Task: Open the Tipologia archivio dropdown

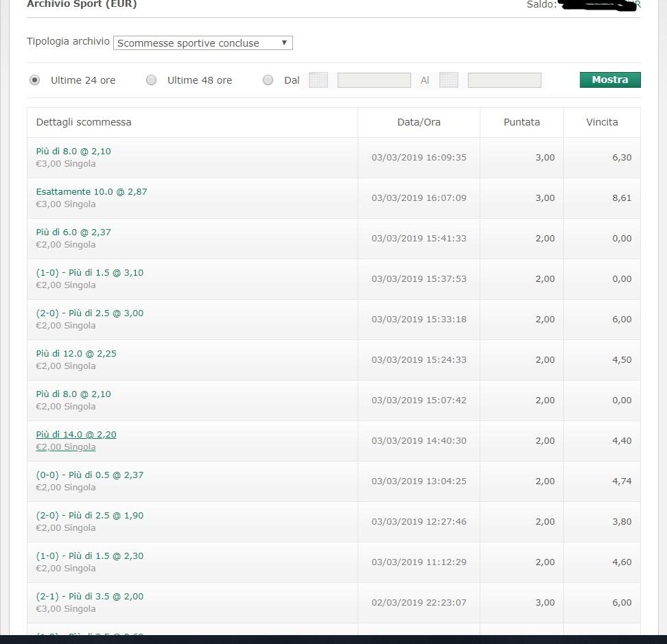Action: pos(203,43)
